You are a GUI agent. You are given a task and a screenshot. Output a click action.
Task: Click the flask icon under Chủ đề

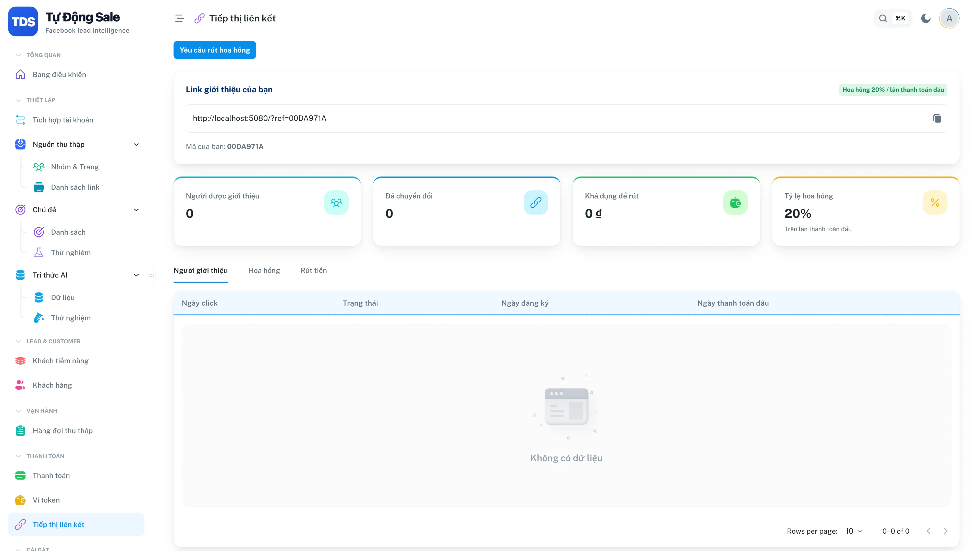pyautogui.click(x=39, y=253)
